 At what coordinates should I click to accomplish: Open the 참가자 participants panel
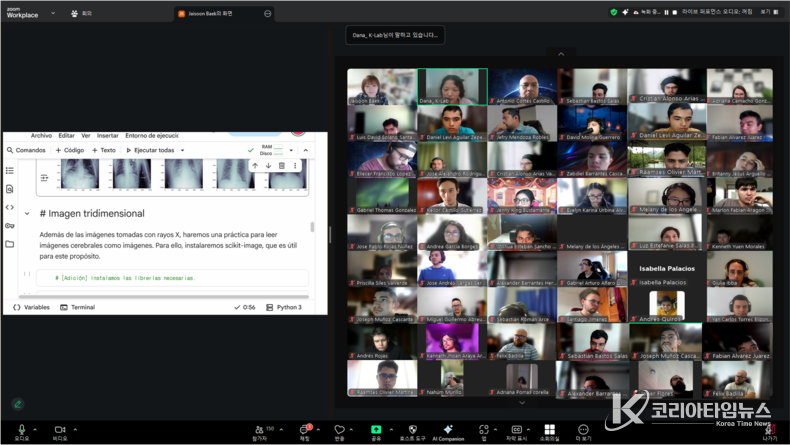click(x=260, y=430)
